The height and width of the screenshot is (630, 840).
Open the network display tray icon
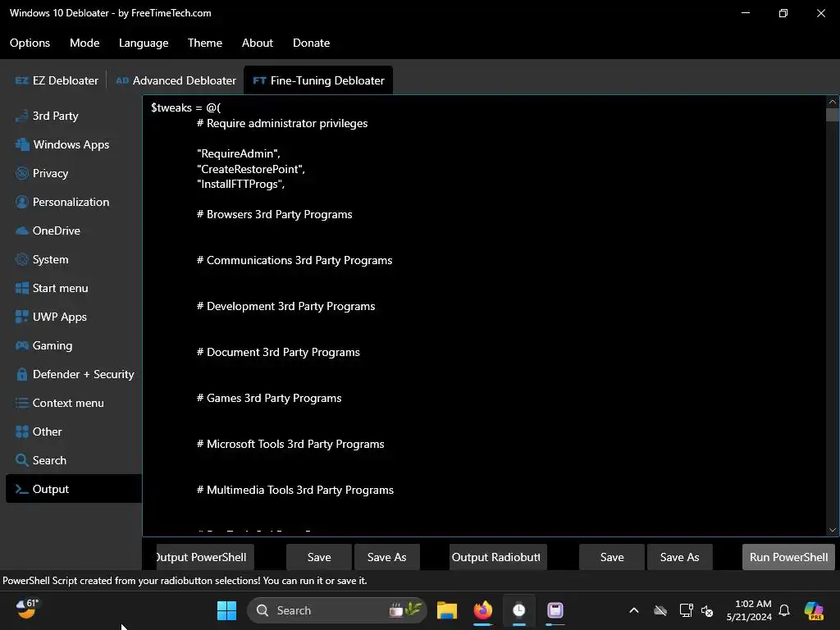click(687, 610)
